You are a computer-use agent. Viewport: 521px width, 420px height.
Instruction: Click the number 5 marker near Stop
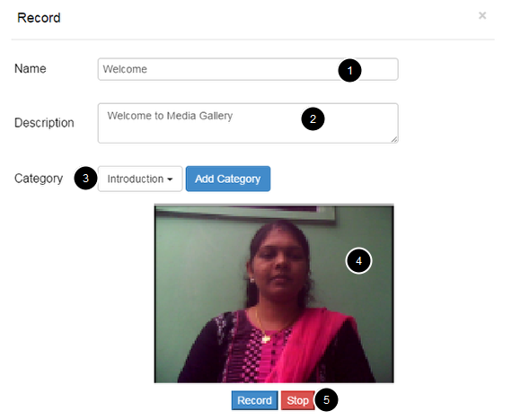coord(326,399)
